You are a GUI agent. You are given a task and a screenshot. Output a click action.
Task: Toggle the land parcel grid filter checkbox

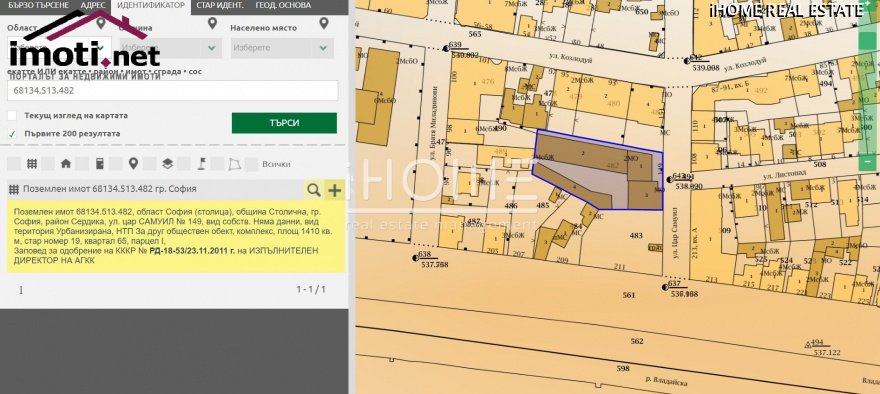(x=14, y=164)
